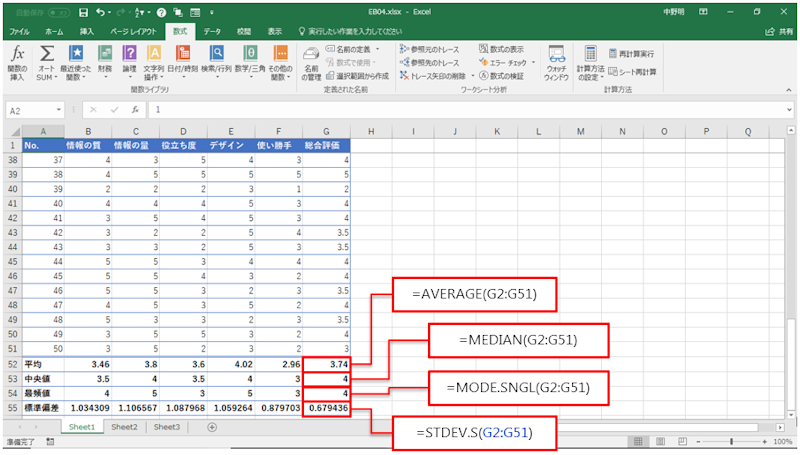Select cell G52 with average 3.74
Screen dimensions: 800x455
tap(329, 367)
